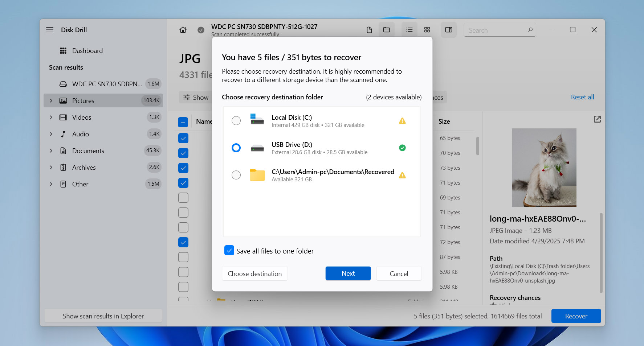Toggle the preview panel icon
Image resolution: width=644 pixels, height=346 pixels.
coord(449,30)
